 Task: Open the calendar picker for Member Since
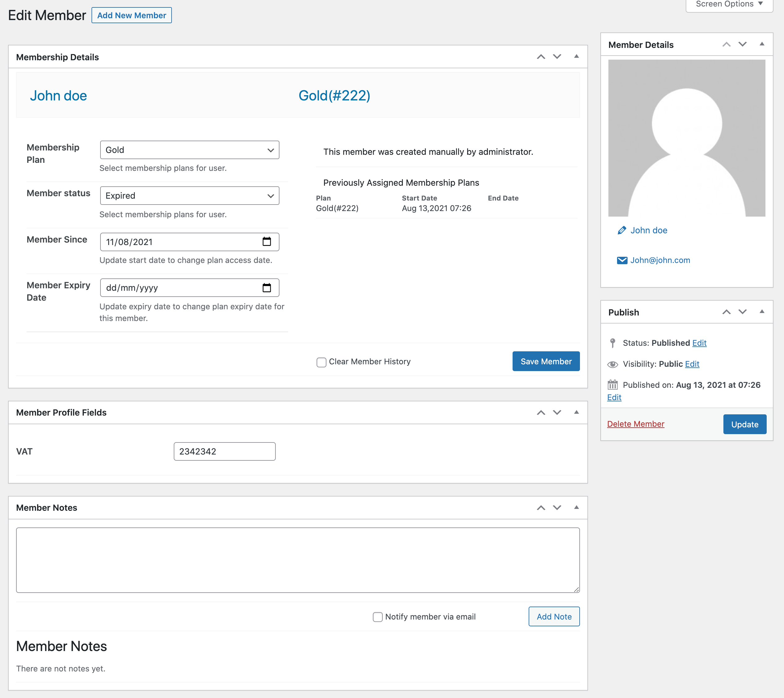(x=267, y=242)
